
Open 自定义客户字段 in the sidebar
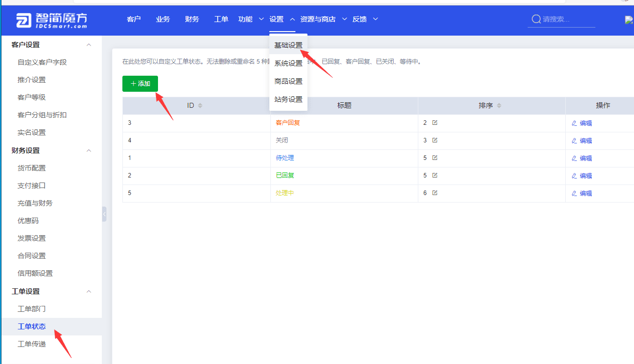click(42, 62)
